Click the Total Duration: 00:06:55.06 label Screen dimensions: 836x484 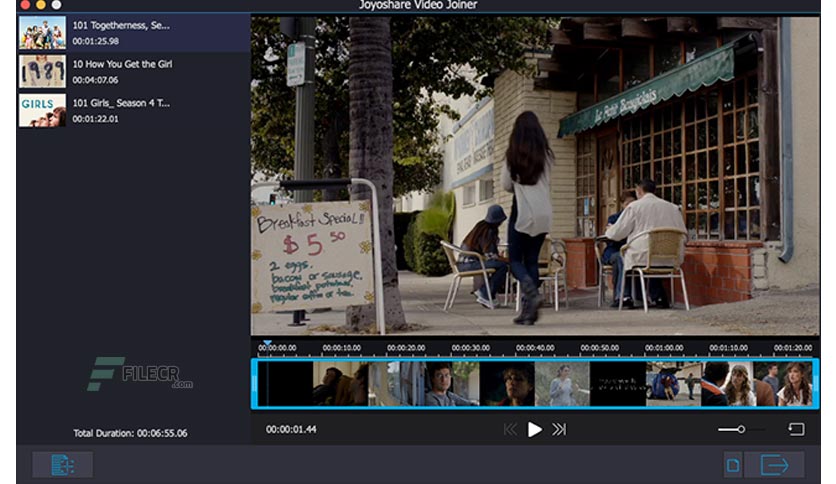[130, 433]
